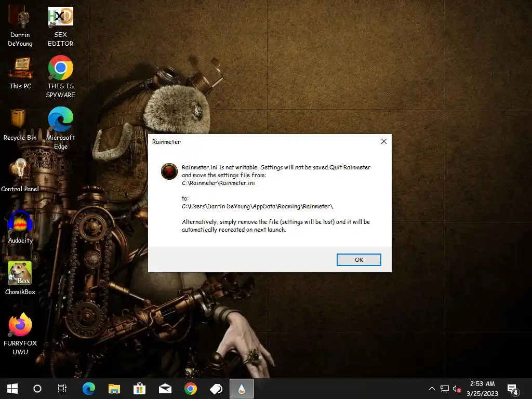Image resolution: width=532 pixels, height=399 pixels.
Task: Open network status tray icon
Action: tap(445, 389)
